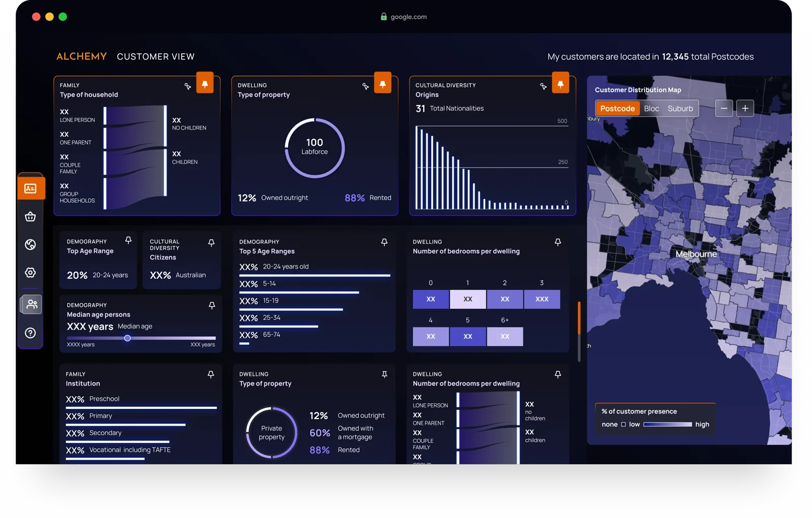The height and width of the screenshot is (518, 812).
Task: Select the Postcode map tab
Action: (x=618, y=108)
